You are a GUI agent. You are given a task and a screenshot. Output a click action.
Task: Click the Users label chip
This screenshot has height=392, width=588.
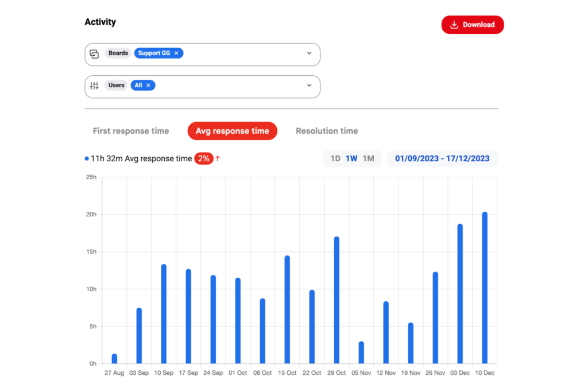click(x=116, y=86)
